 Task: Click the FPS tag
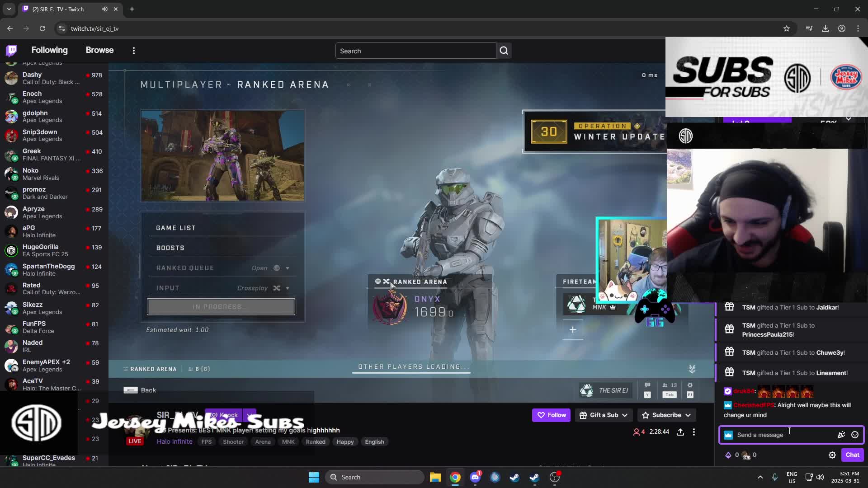click(207, 442)
